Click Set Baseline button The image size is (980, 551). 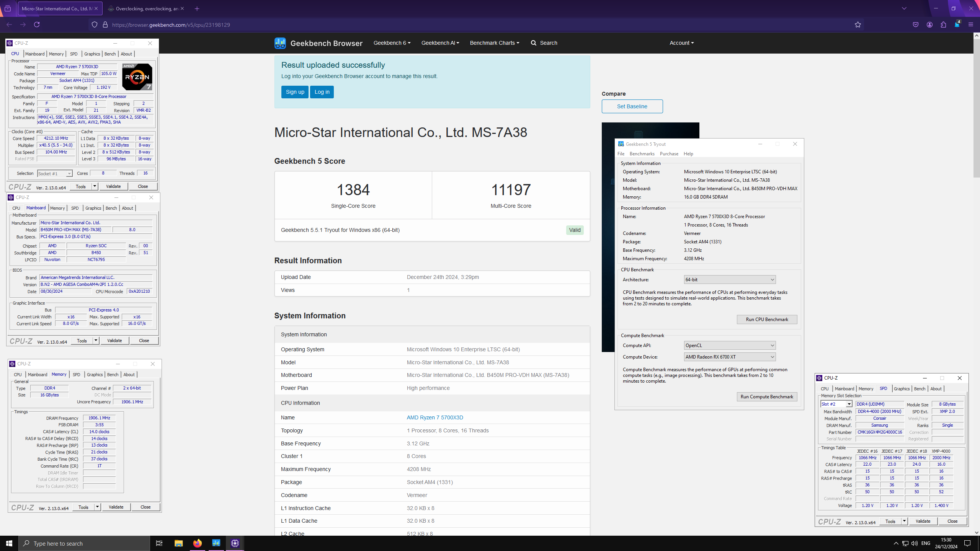tap(632, 106)
